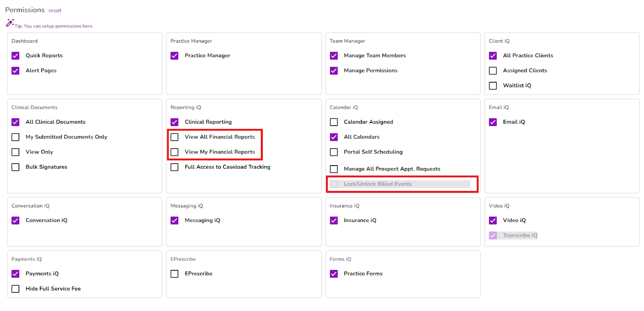Click the Reporting iQ section title
Viewport: 644px width, 311px height.
186,108
